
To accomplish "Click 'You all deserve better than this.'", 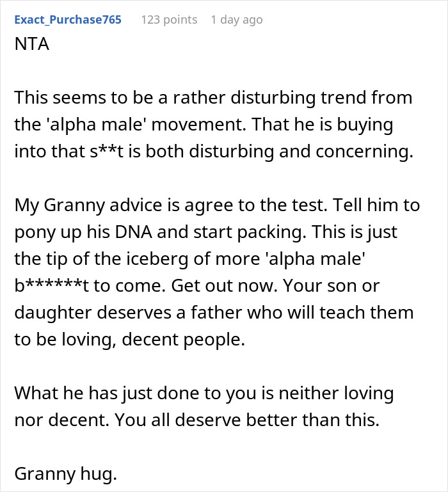I will pyautogui.click(x=247, y=420).
